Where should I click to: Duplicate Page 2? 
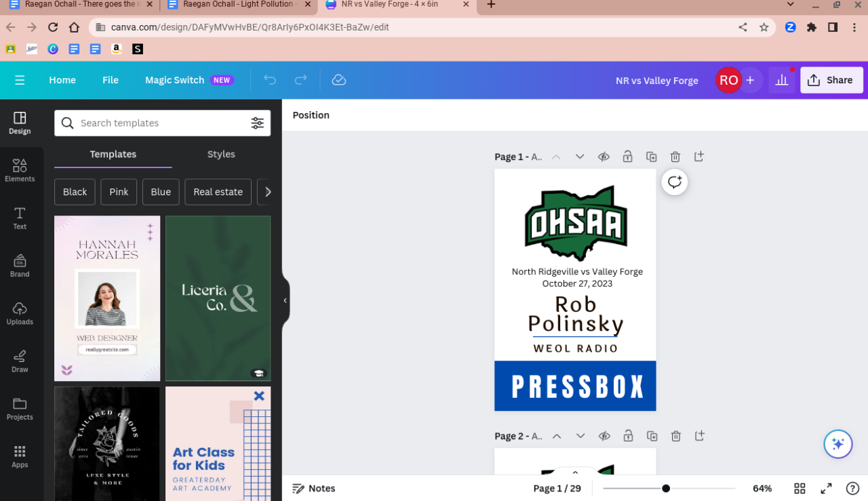[652, 436]
